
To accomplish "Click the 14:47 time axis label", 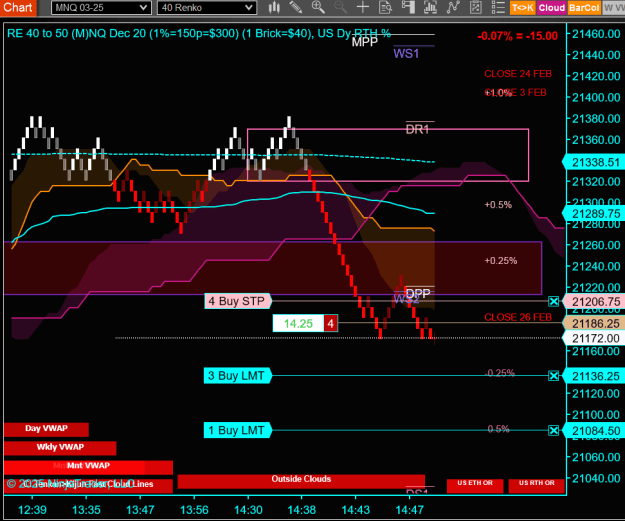I will pos(409,510).
